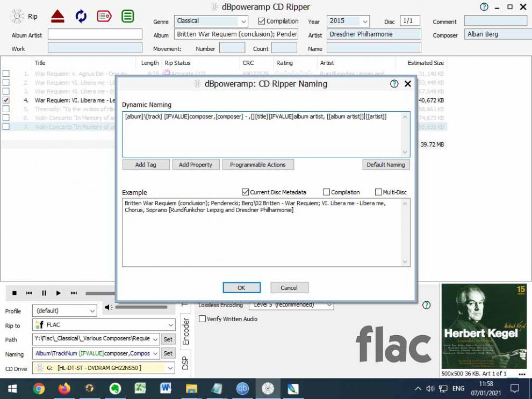Click the Rip disc icon
This screenshot has width=532, height=399.
point(19,17)
